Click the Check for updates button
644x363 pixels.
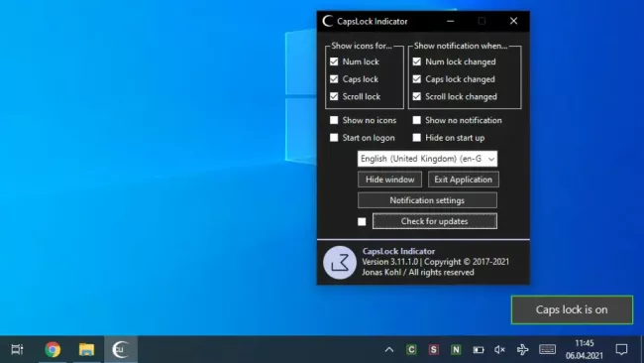click(x=435, y=221)
